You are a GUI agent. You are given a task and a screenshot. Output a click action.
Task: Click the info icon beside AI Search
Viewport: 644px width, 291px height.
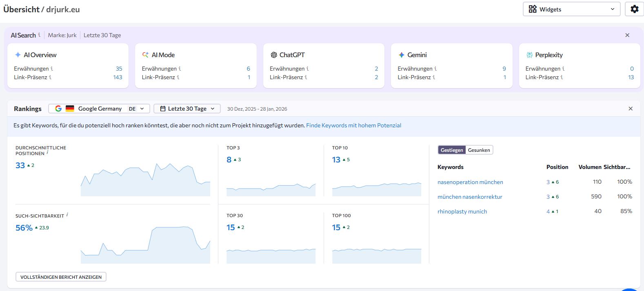[x=39, y=35]
